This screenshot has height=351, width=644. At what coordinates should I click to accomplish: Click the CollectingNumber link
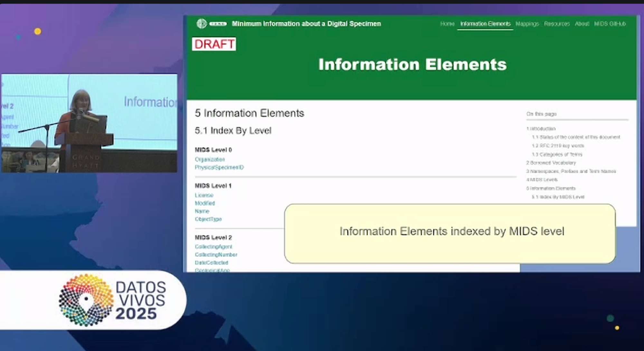coord(216,254)
